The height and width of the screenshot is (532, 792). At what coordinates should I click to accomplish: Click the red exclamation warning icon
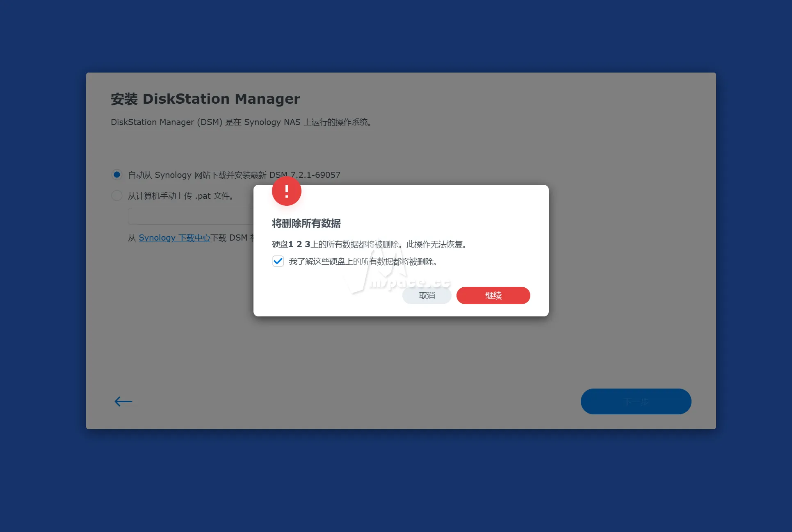(287, 191)
